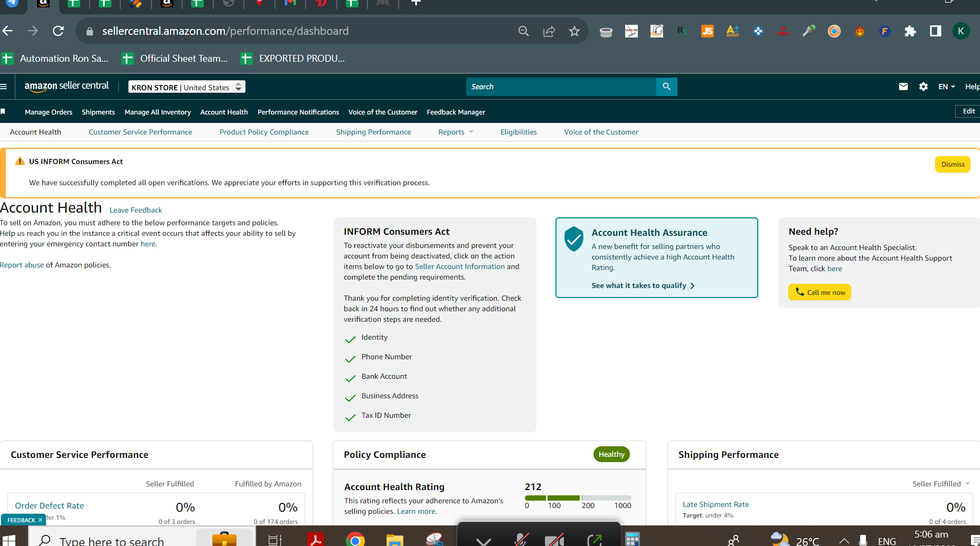This screenshot has height=546, width=980.
Task: Expand the Reports dropdown menu
Action: (x=456, y=132)
